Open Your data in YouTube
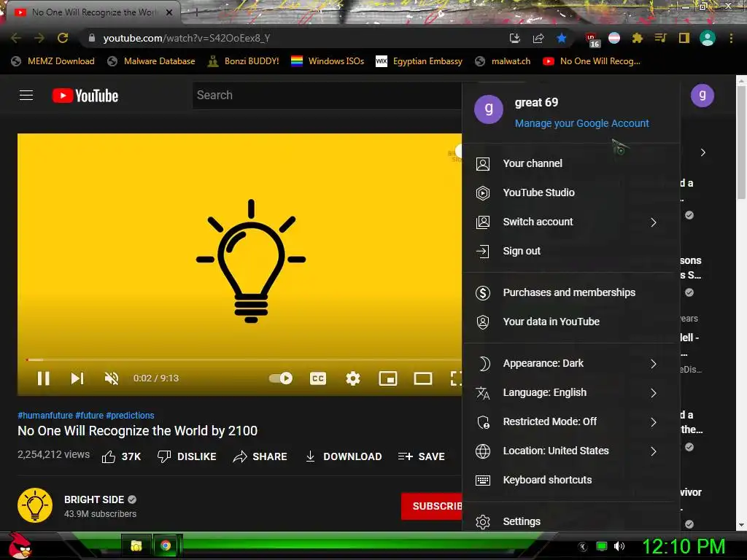 pyautogui.click(x=570, y=322)
